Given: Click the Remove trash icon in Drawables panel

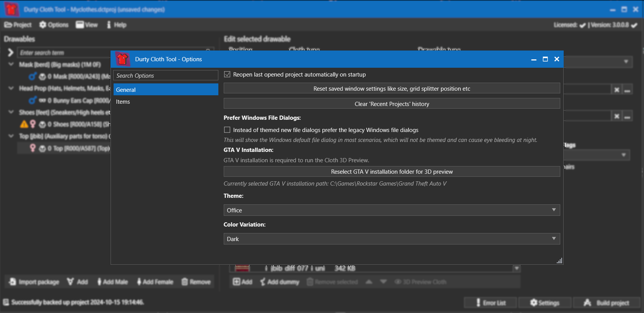Looking at the screenshot, I should click(185, 282).
